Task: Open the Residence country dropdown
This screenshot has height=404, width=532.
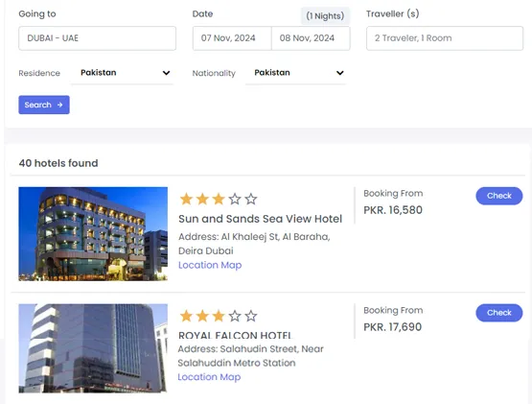Action: click(122, 73)
